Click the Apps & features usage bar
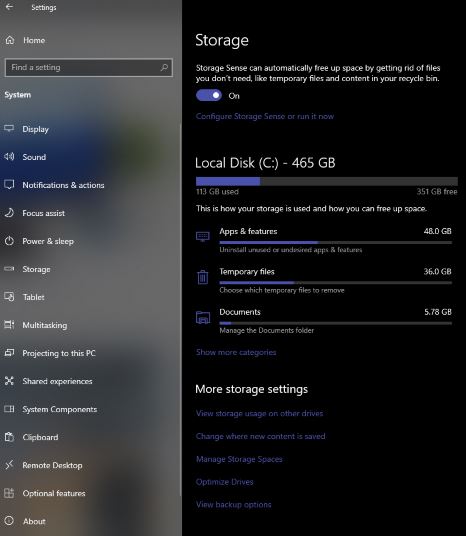The width and height of the screenshot is (466, 536). pyautogui.click(x=335, y=242)
